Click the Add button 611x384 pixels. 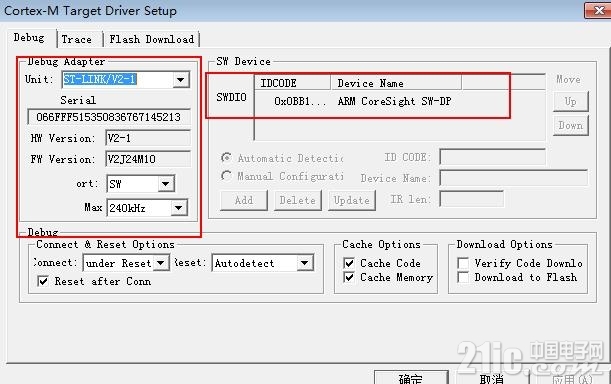(244, 200)
